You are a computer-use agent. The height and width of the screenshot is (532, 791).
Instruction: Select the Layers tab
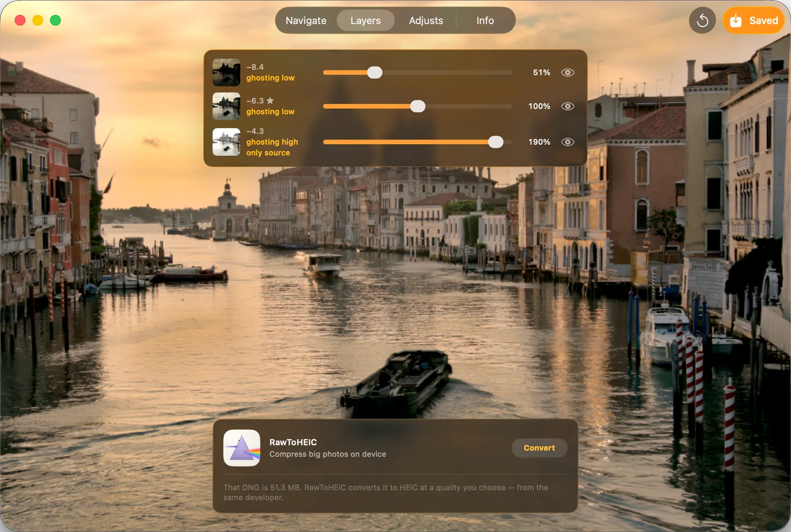(x=365, y=21)
